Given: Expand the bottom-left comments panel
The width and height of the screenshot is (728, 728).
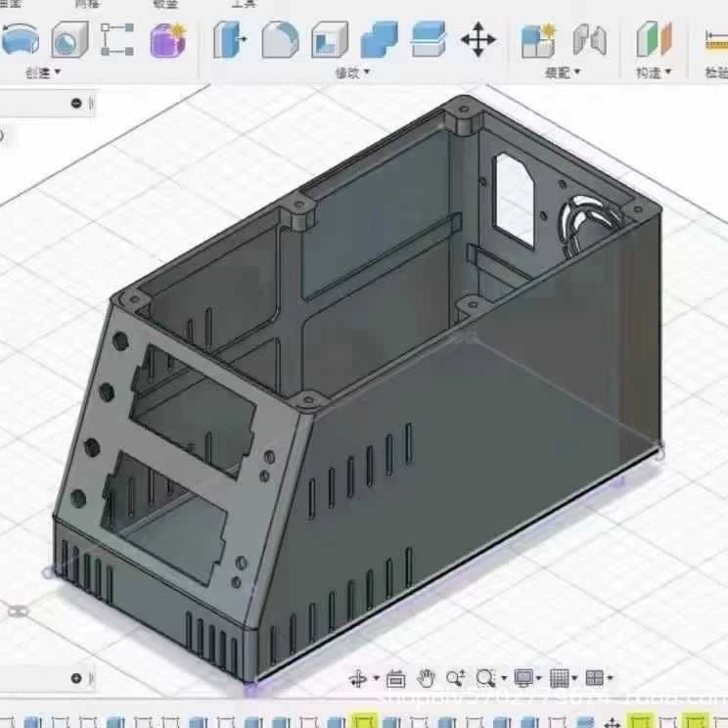Looking at the screenshot, I should point(76,678).
